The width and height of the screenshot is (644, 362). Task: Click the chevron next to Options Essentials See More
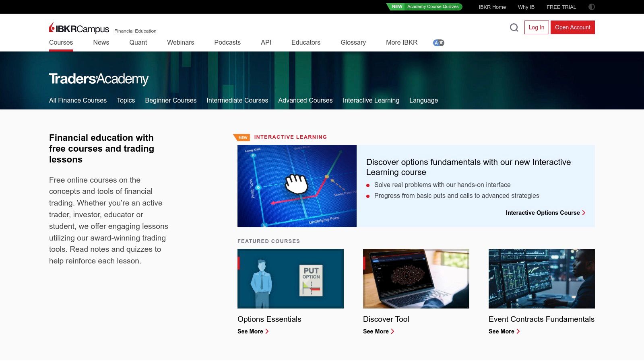[x=267, y=331]
